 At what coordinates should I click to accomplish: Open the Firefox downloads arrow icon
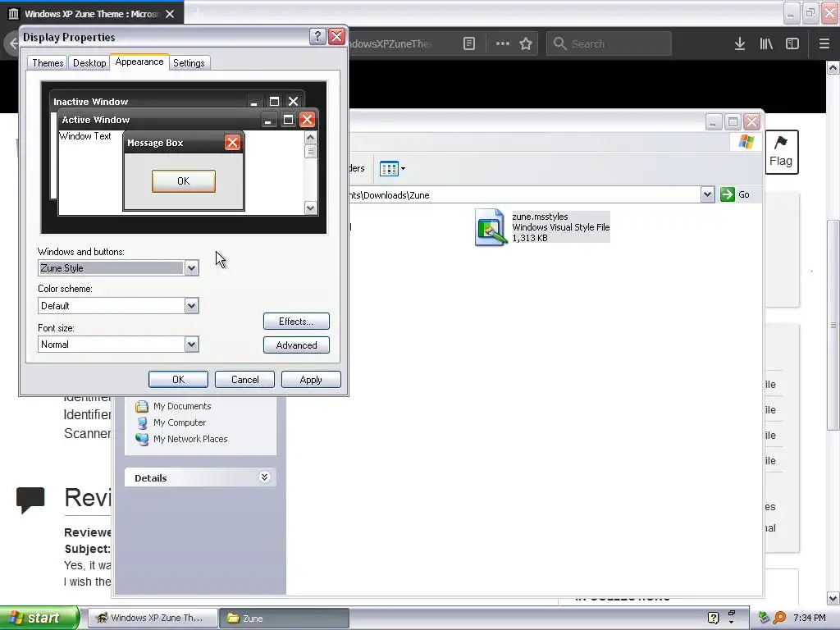coord(740,44)
